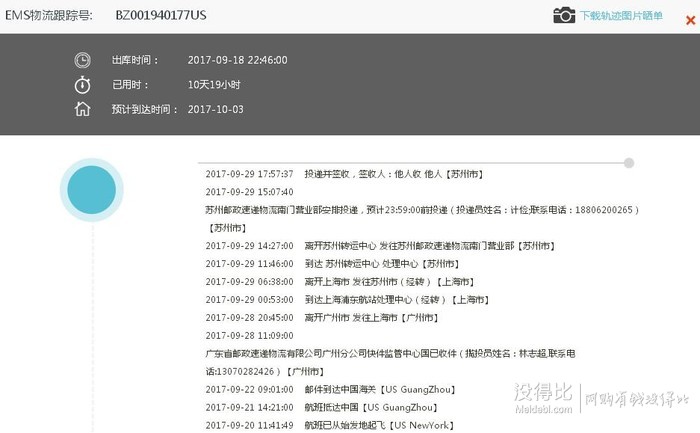700x433 pixels.
Task: Click the 广东省邮政速递物流有限公司 pickup entry
Action: click(390, 362)
